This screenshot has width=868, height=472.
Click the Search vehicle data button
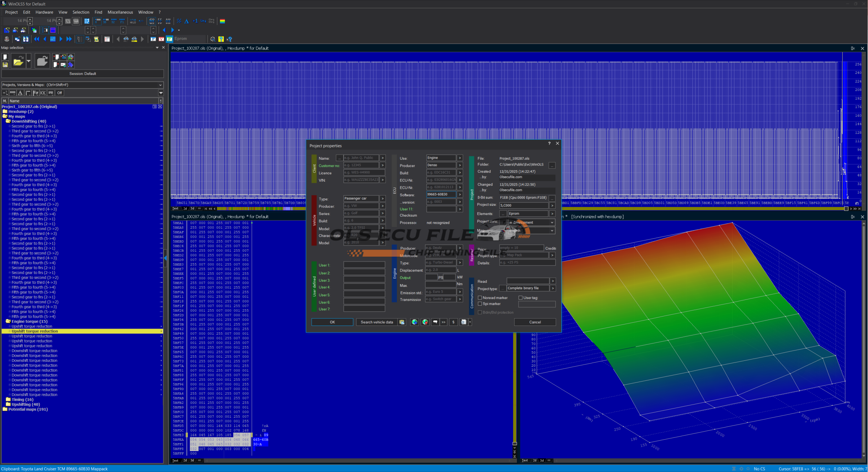pyautogui.click(x=377, y=322)
